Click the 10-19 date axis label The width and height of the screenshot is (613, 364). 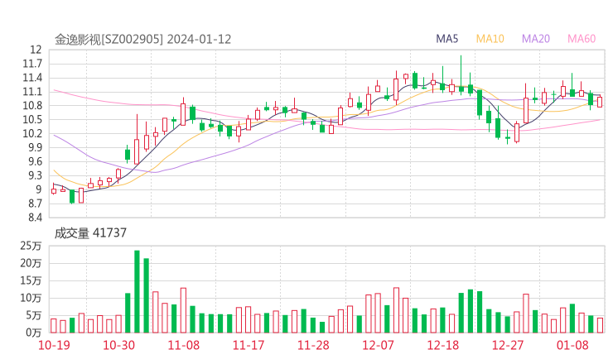[54, 345]
